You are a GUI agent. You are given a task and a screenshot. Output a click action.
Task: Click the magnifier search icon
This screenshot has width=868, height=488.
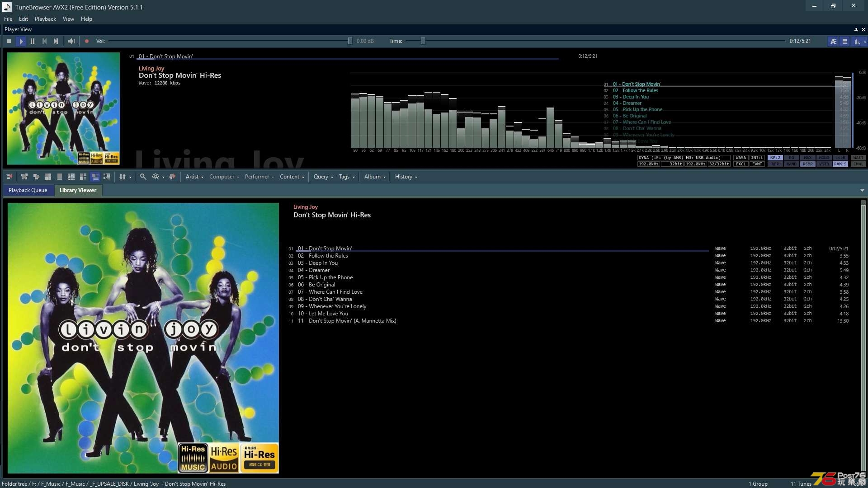(x=143, y=177)
